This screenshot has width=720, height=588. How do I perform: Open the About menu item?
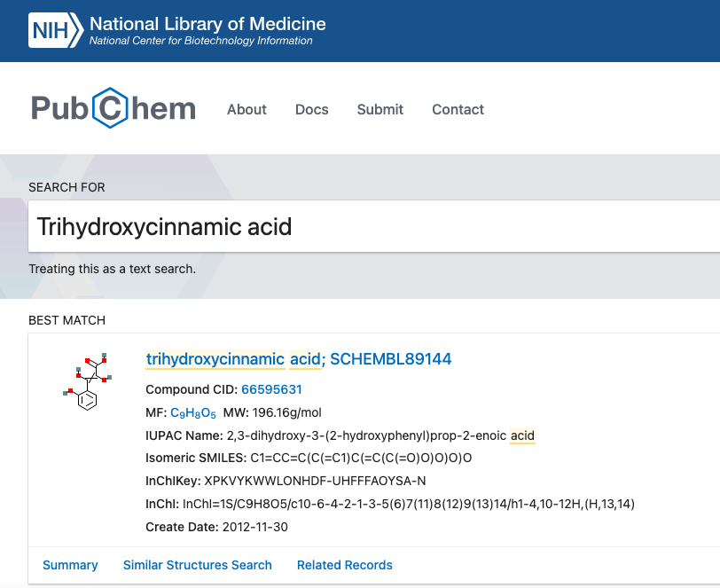[247, 109]
